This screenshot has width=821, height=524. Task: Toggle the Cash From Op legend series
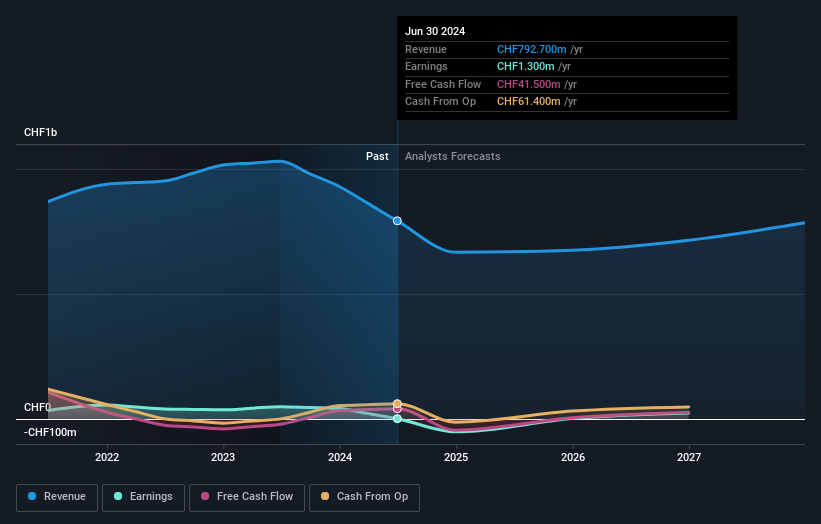(364, 497)
